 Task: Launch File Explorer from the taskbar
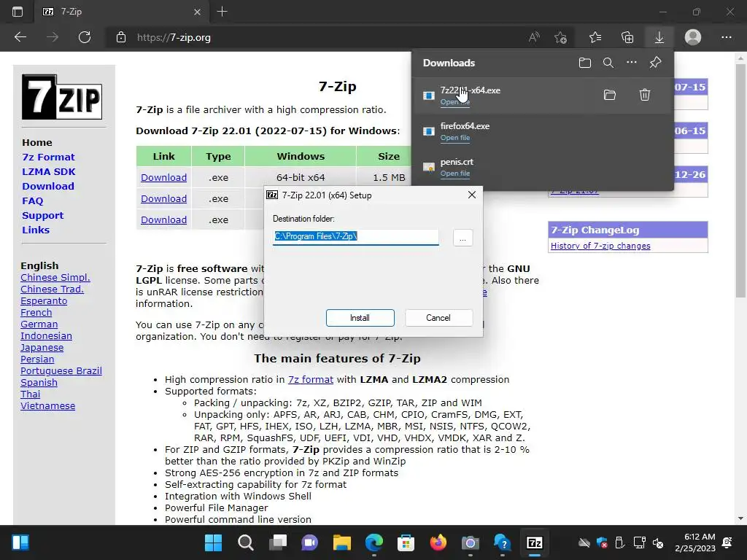click(341, 542)
